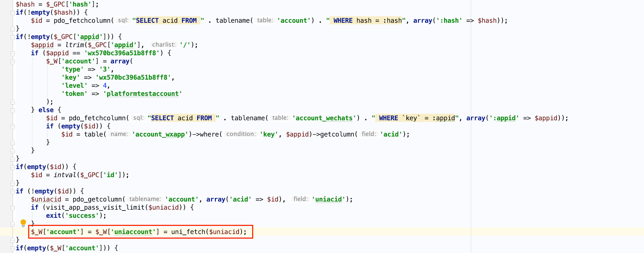Click the 'table:' hint before 'account'
Image resolution: width=644 pixels, height=253 pixels.
265,20
